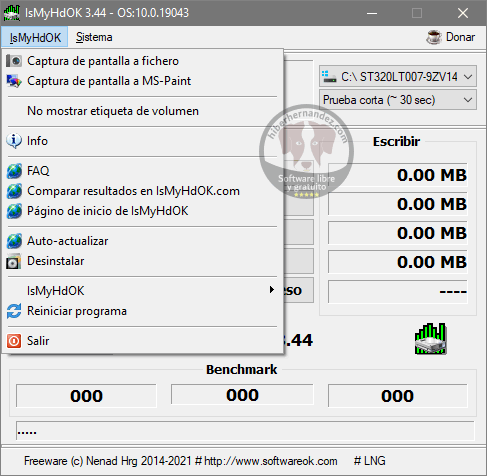487x476 pixels.
Task: Click the Desinstalar uninstall icon
Action: [14, 261]
